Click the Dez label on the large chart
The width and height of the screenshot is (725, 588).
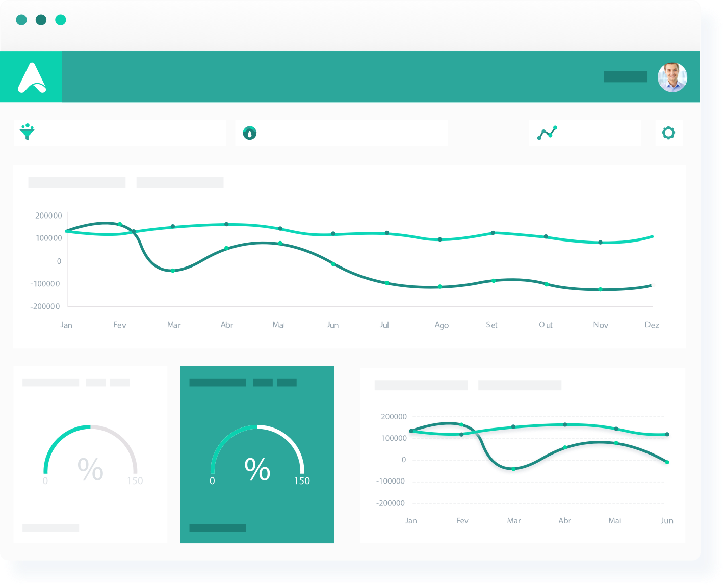652,325
